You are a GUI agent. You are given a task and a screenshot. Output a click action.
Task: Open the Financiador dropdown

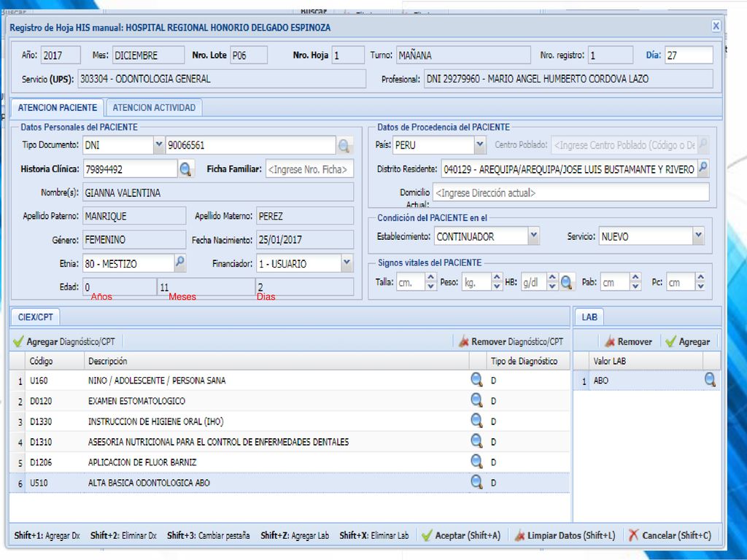[347, 262]
